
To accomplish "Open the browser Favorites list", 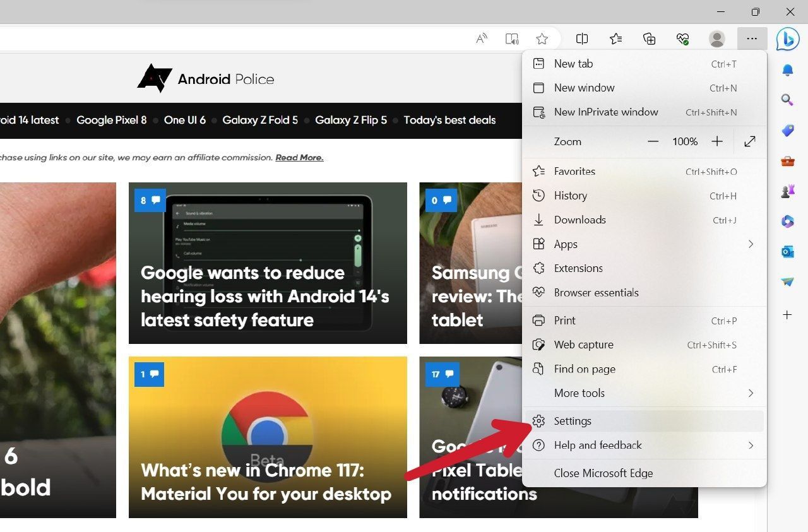I will [x=615, y=38].
